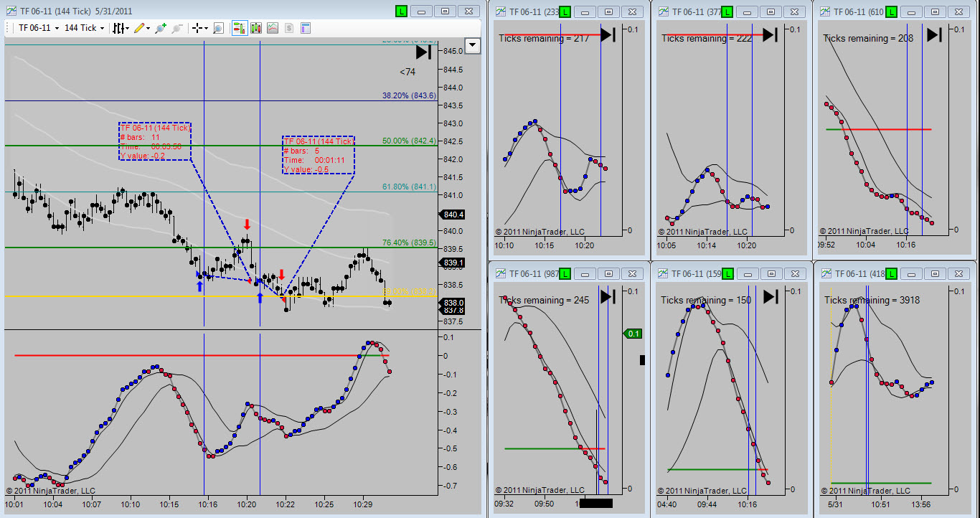Image resolution: width=980 pixels, height=518 pixels.
Task: Toggle the green L link on the 159 window
Action: tap(728, 273)
